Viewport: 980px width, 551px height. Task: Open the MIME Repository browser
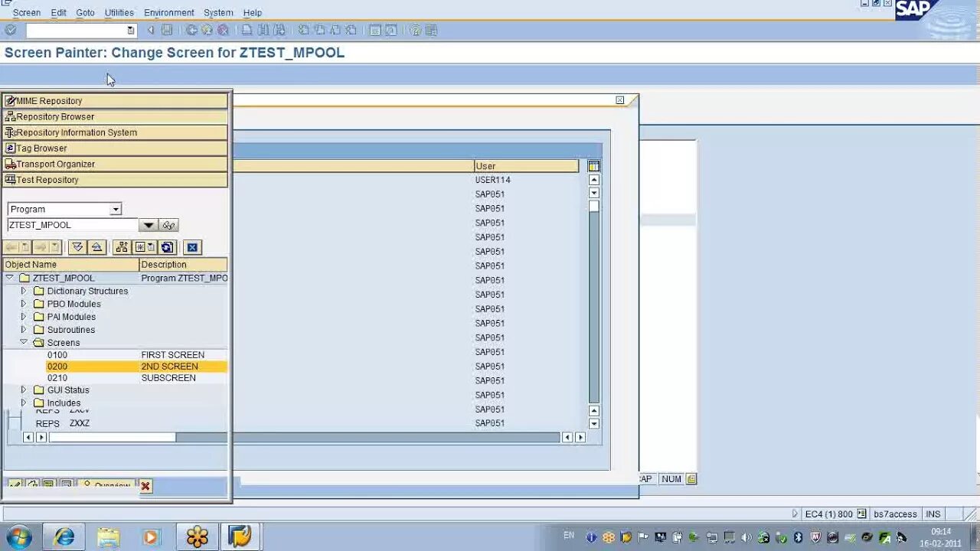point(116,101)
